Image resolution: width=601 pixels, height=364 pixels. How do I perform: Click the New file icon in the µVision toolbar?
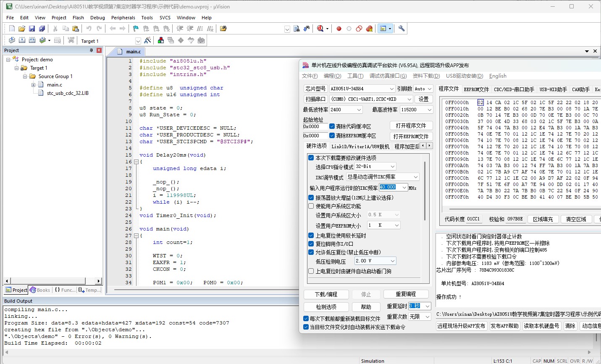pyautogui.click(x=12, y=29)
